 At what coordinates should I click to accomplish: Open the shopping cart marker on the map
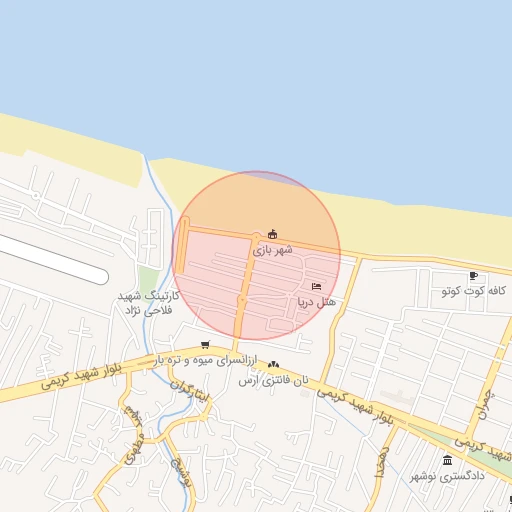(x=205, y=344)
